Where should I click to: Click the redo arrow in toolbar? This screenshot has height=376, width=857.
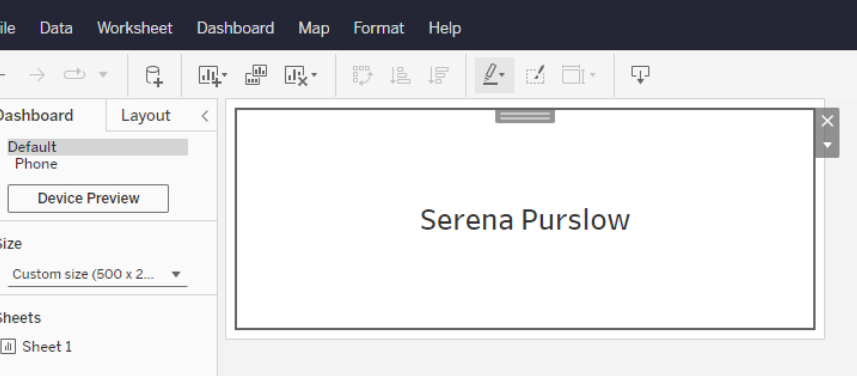point(37,75)
